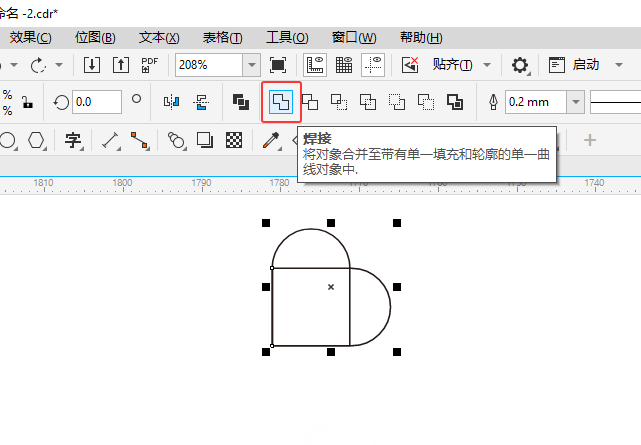
Task: Open the 文本(X) menu
Action: 159,38
